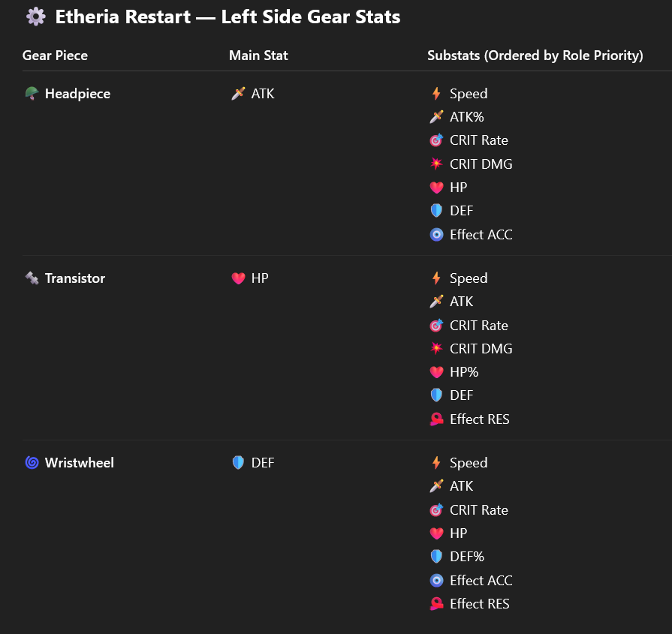Click the target icon beside Transistor CRIT Rate
This screenshot has width=672, height=634.
point(436,326)
